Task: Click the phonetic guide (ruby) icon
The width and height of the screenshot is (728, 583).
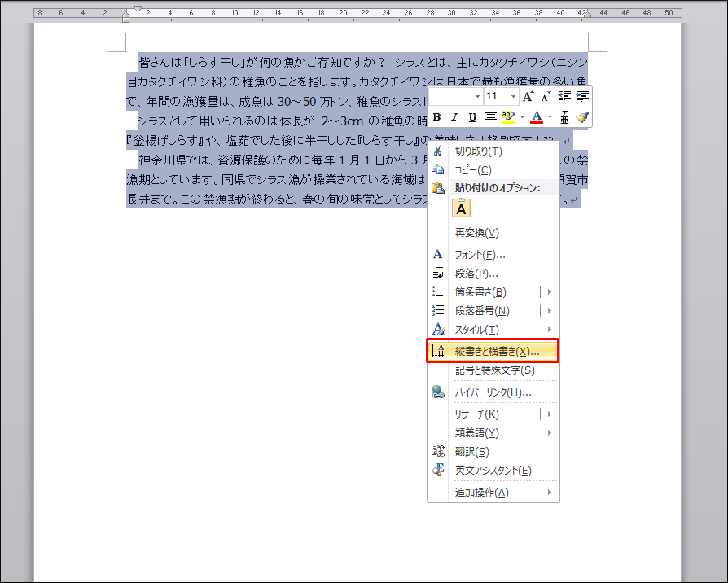Action: 564,117
